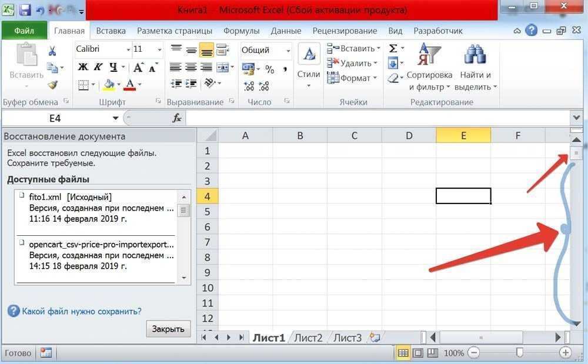Click the Percent style (%) icon
Viewport: 588px width, 364px height.
[269, 70]
